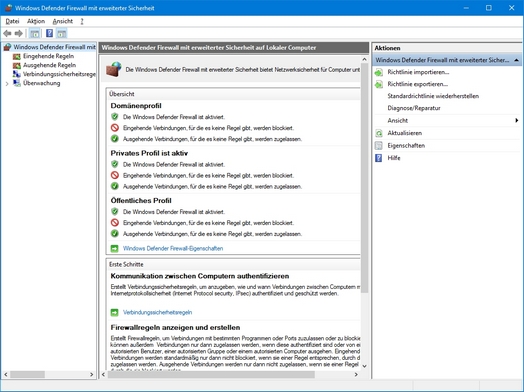524x392 pixels.
Task: Toggle the action pane toolbar icon
Action: click(x=61, y=33)
